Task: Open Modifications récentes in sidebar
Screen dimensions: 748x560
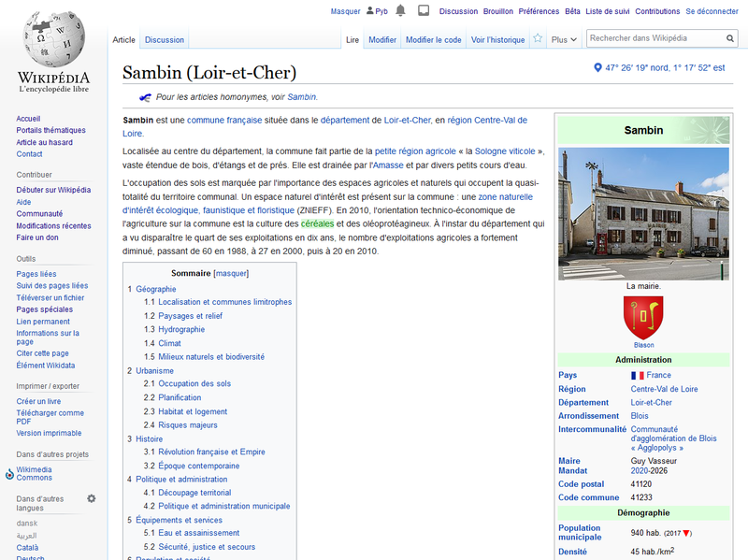Action: tap(53, 226)
